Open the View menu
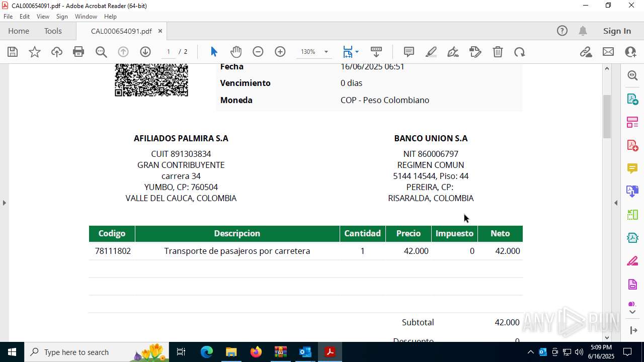The image size is (644, 362). [43, 17]
